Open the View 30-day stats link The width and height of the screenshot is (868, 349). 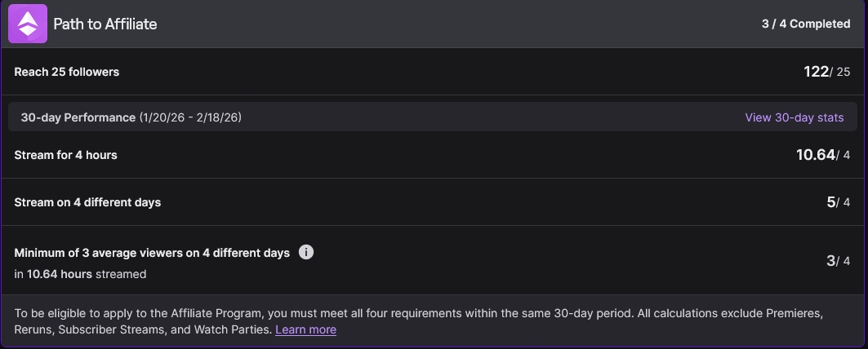pos(794,117)
